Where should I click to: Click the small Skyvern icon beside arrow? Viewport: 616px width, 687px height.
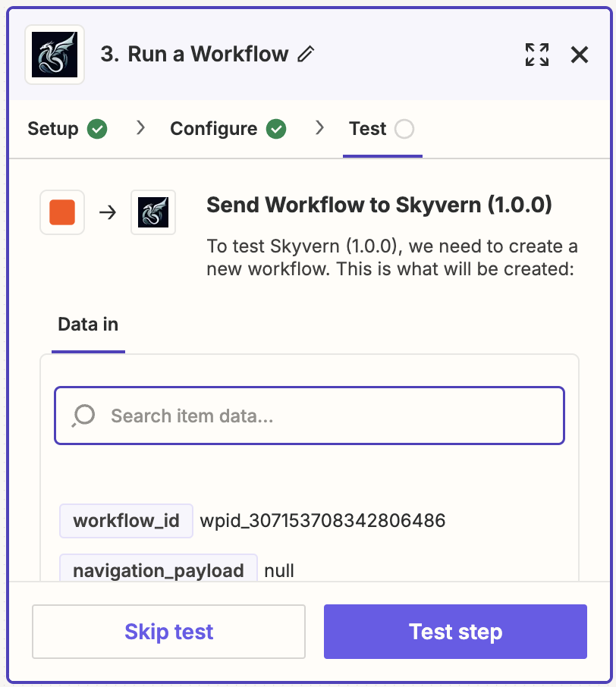point(153,212)
